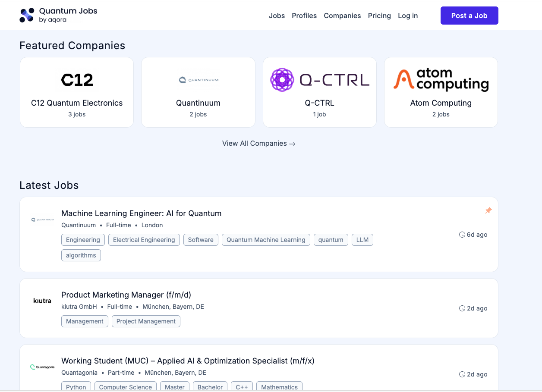Click the Featured Companies heading
542x392 pixels.
tap(72, 46)
